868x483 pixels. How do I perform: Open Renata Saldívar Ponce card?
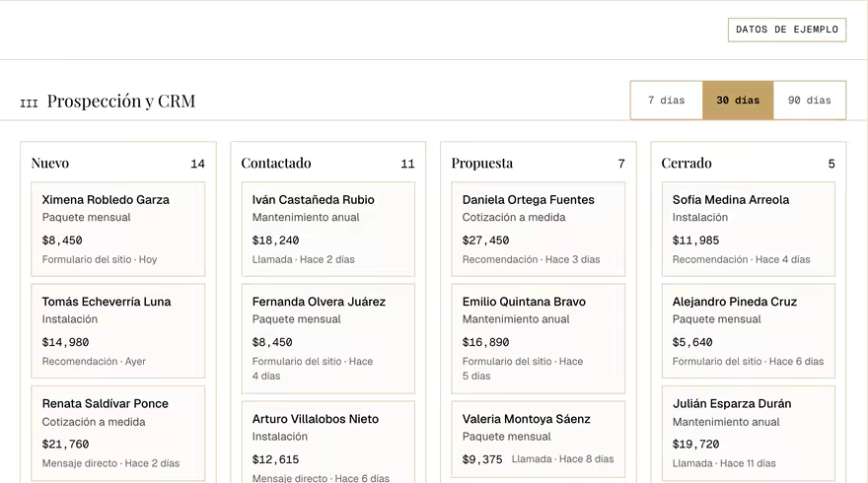coord(118,433)
